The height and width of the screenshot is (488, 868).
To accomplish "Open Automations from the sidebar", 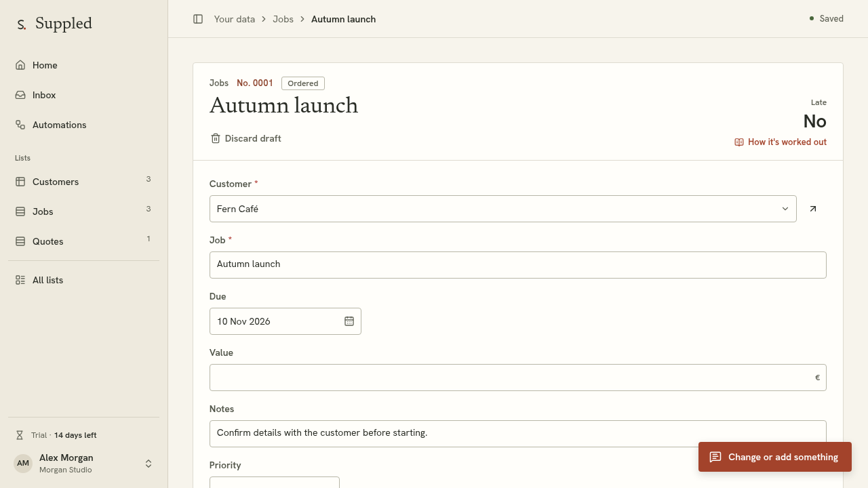I will 83,125.
